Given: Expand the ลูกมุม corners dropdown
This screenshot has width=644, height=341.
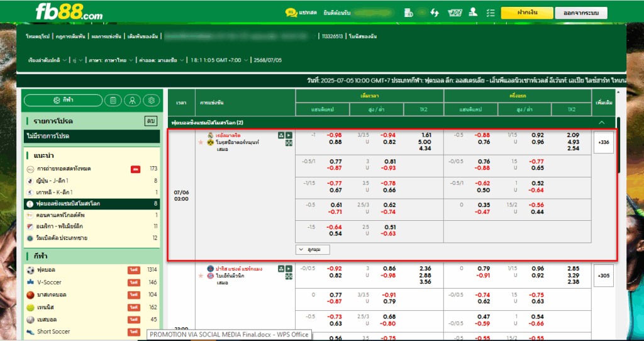Looking at the screenshot, I should coord(313,249).
